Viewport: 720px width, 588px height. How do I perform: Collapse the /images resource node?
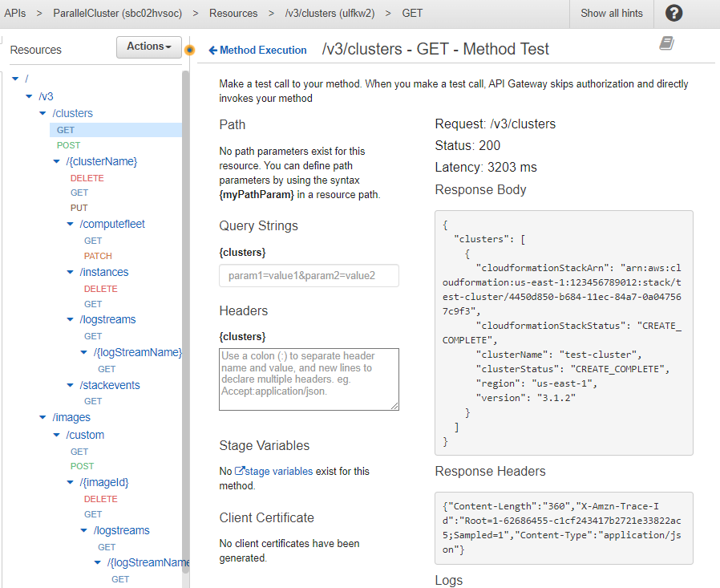pos(42,417)
